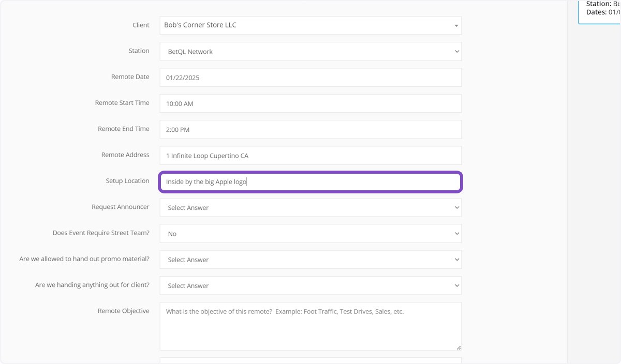This screenshot has height=364, width=621.
Task: Click into the Remote Address input
Action: tap(310, 156)
